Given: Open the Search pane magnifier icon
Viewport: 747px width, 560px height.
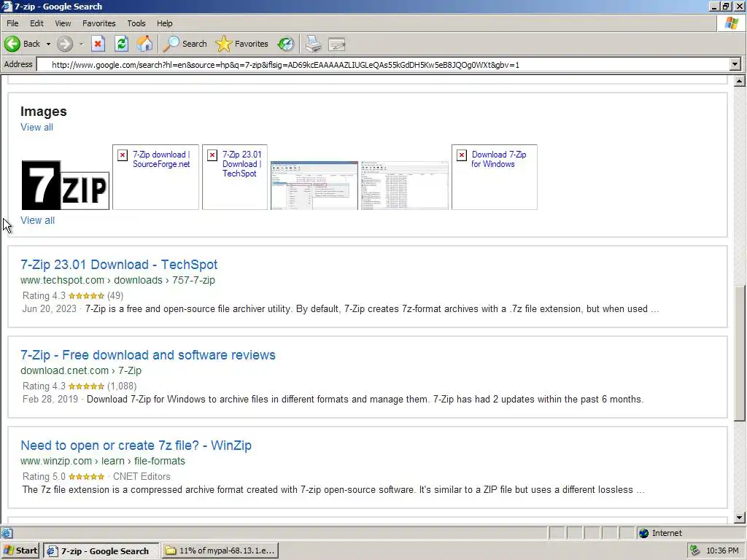Looking at the screenshot, I should [185, 44].
